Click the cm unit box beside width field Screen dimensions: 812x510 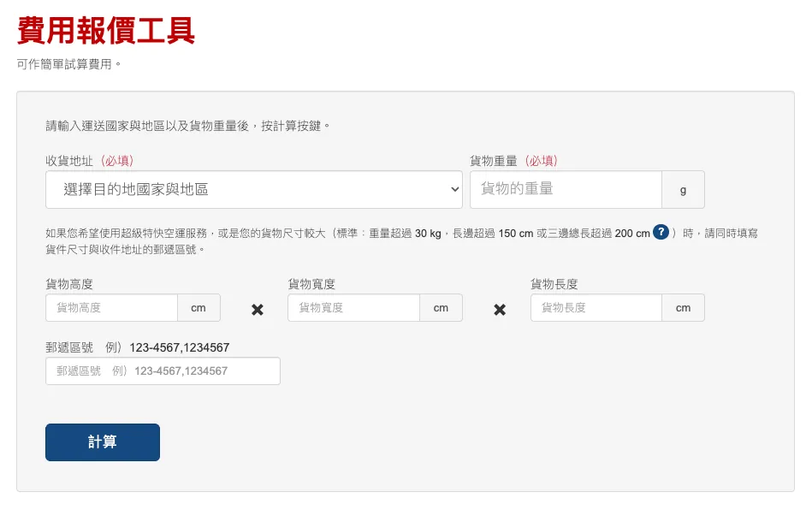point(441,308)
